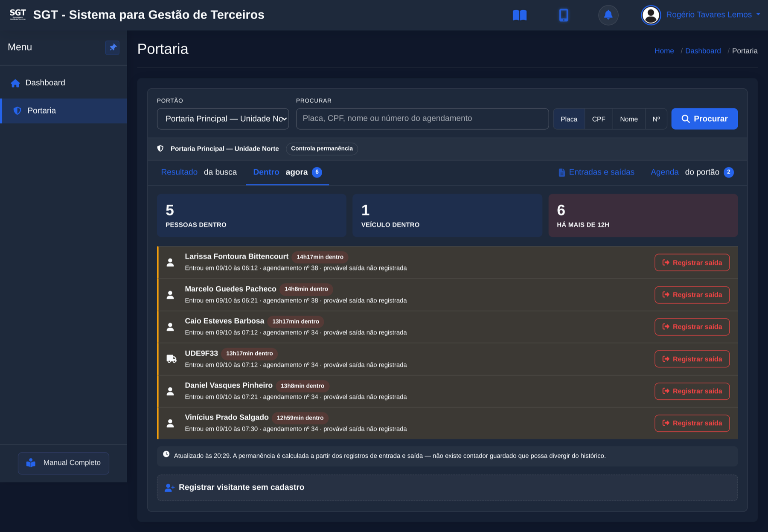This screenshot has height=532, width=768.
Task: Click the Há mais de 12h card
Action: [643, 215]
